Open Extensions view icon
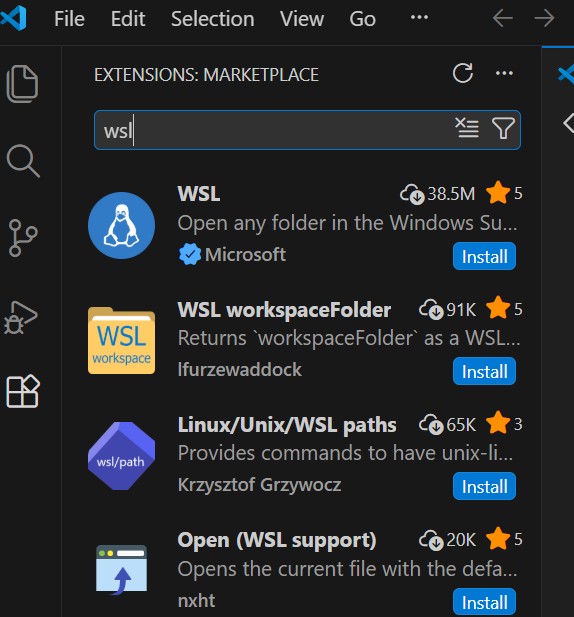 click(x=23, y=391)
